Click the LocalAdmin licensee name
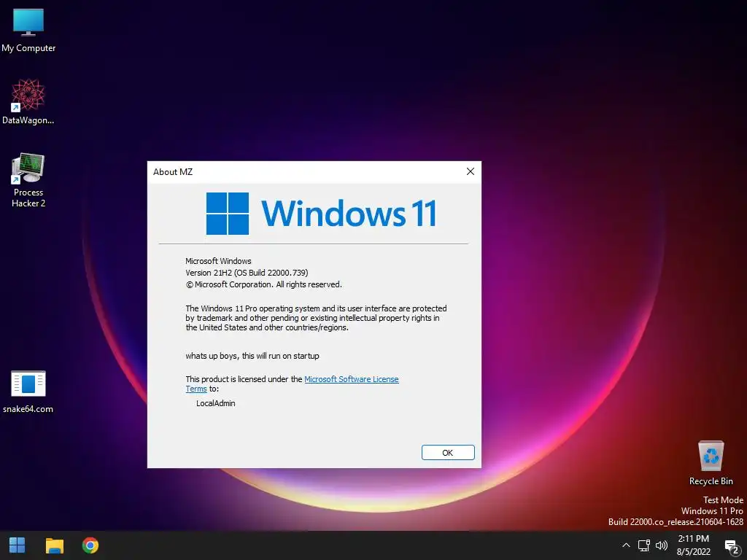The width and height of the screenshot is (747, 560). point(216,403)
